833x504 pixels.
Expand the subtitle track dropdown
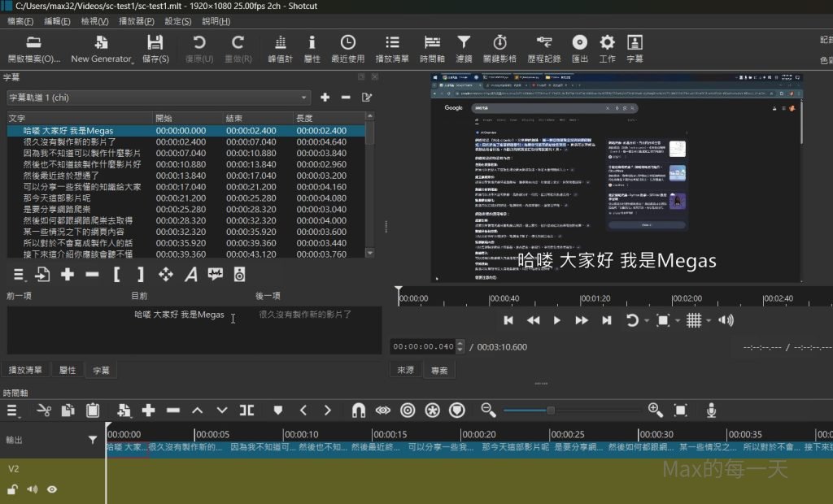pyautogui.click(x=304, y=98)
